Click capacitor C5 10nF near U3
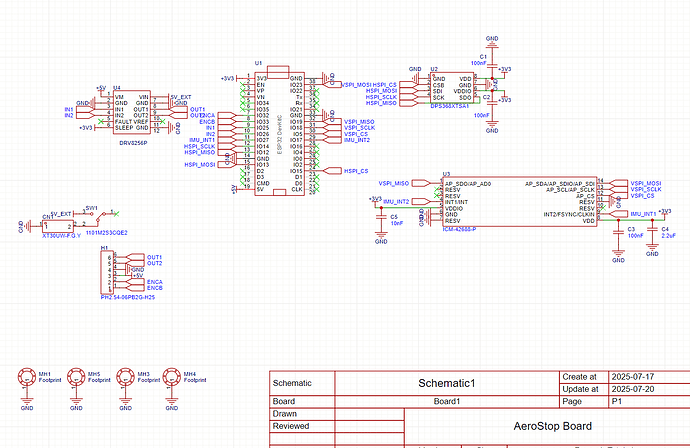The width and height of the screenshot is (690, 448). pos(381,217)
